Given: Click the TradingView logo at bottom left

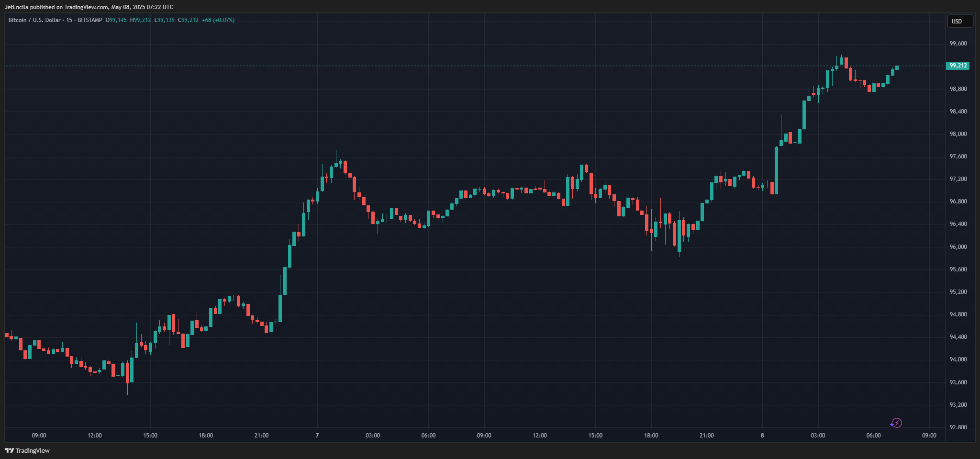Looking at the screenshot, I should [27, 450].
